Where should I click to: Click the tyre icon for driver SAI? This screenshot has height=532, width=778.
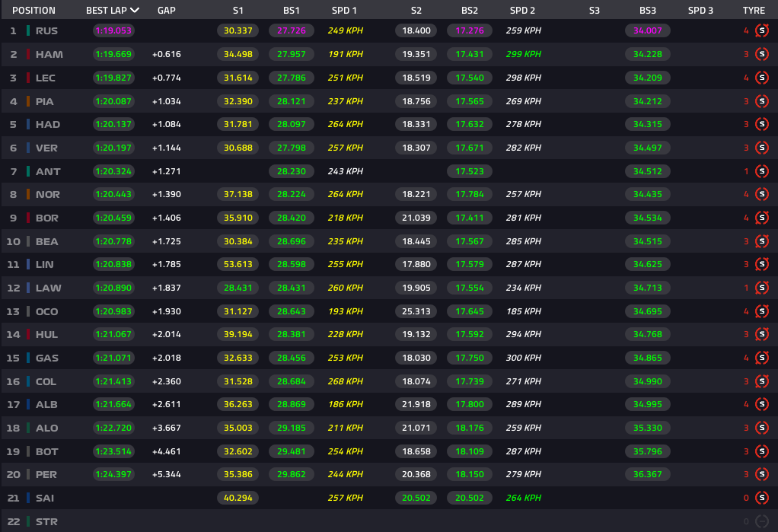coord(761,498)
